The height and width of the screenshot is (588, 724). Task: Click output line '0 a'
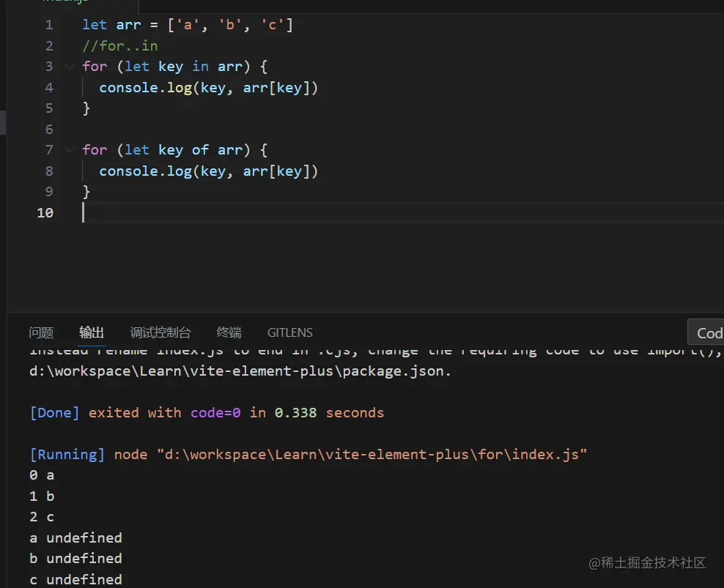tap(42, 475)
